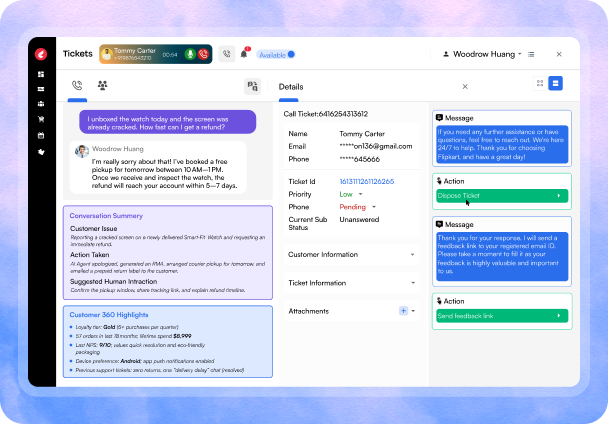Click the Dispose Ticket action button
The height and width of the screenshot is (424, 608).
pyautogui.click(x=501, y=196)
